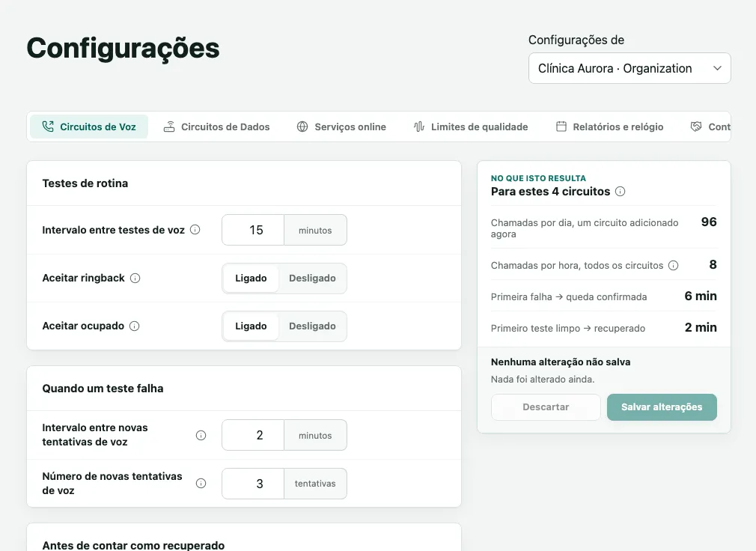756x551 pixels.
Task: Set Aceitar ringback to Desligado
Action: [312, 278]
